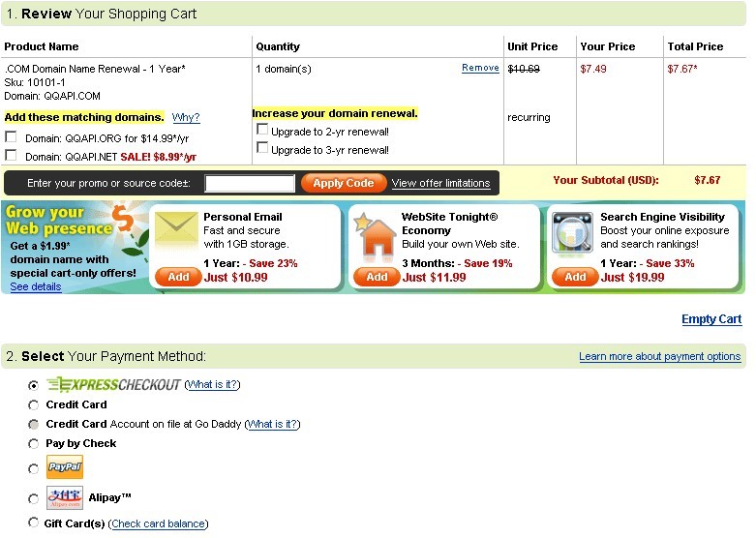Click the PayPal logo icon
756x538 pixels.
(65, 466)
